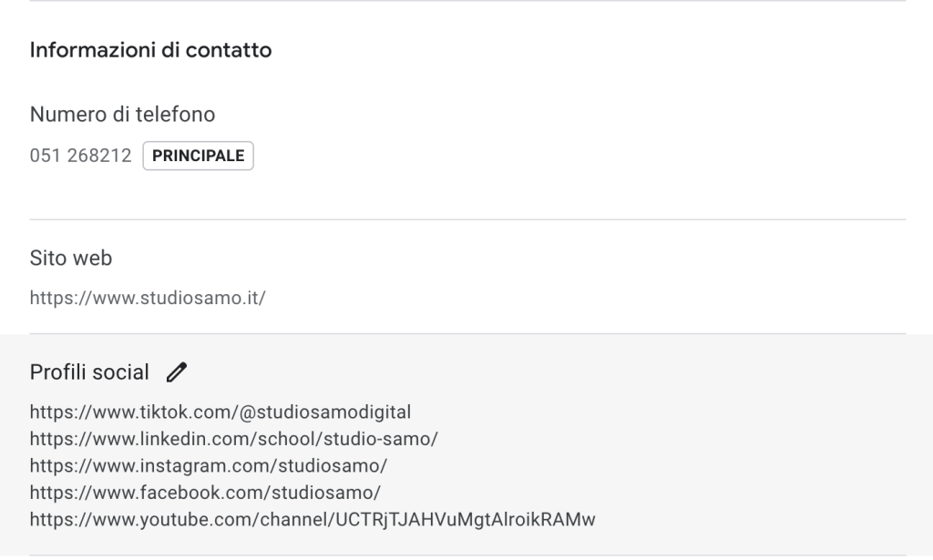933x560 pixels.
Task: Click the pencil icon beside Profili social
Action: click(178, 372)
